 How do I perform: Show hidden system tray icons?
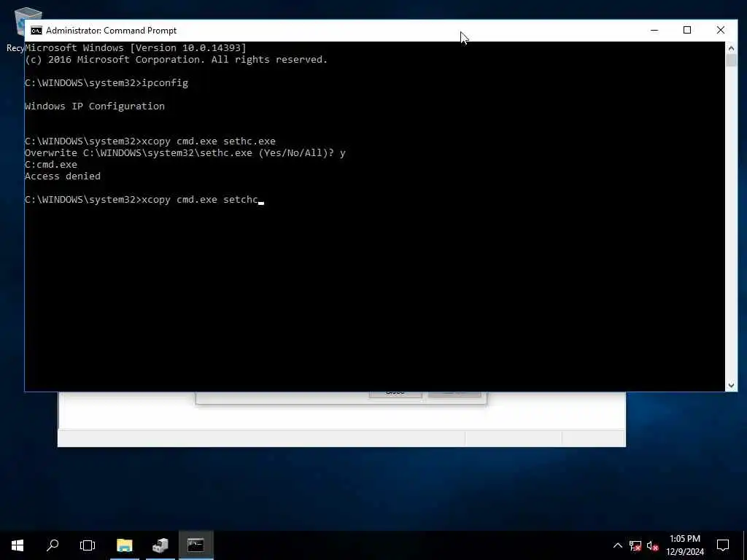(x=617, y=545)
